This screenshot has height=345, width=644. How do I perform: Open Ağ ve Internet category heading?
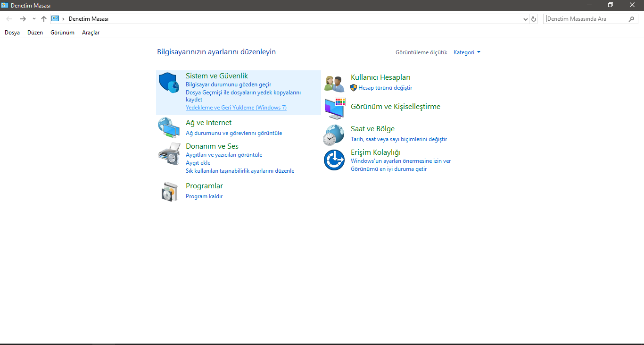[x=208, y=123]
